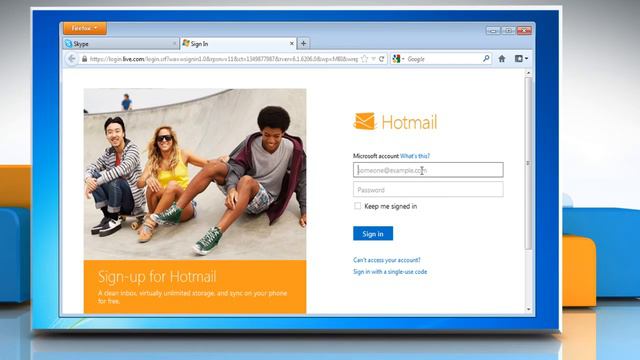Click the search magnifier icon
The height and width of the screenshot is (360, 640).
point(486,59)
